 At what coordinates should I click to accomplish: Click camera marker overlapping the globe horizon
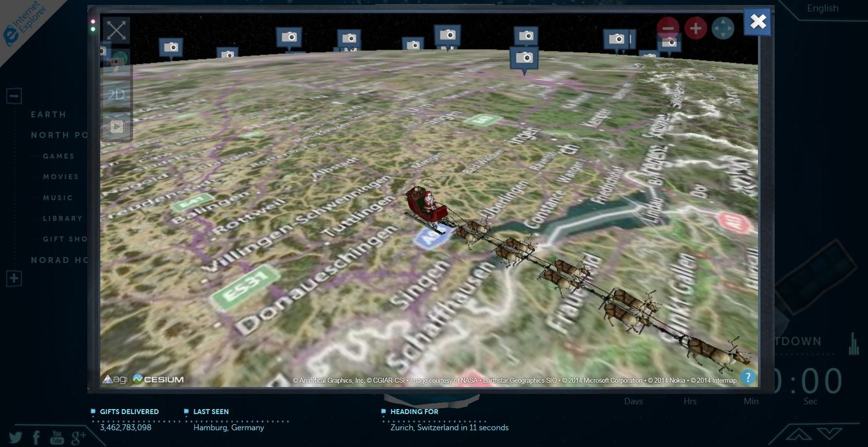click(524, 59)
